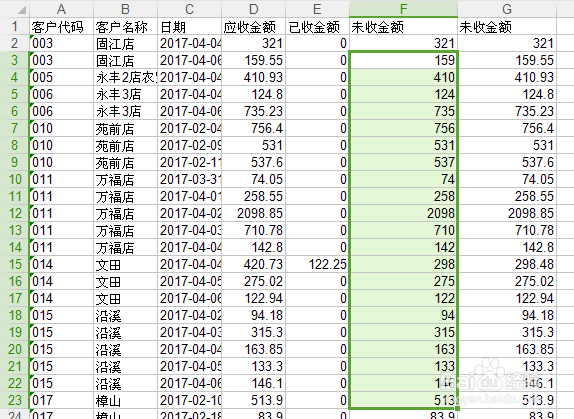Click cell F15 showing 298
Image resolution: width=574 pixels, height=419 pixels.
pyautogui.click(x=403, y=264)
